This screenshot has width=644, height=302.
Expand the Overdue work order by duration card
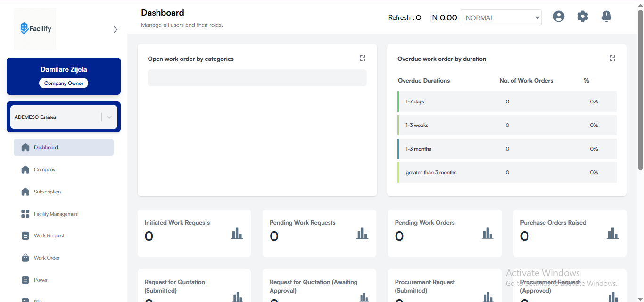point(612,58)
